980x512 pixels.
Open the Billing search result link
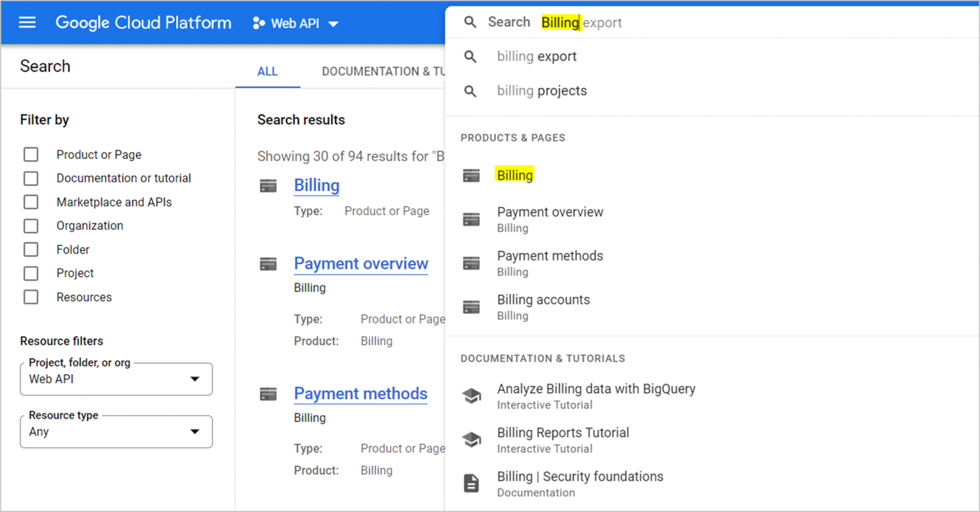click(x=316, y=186)
